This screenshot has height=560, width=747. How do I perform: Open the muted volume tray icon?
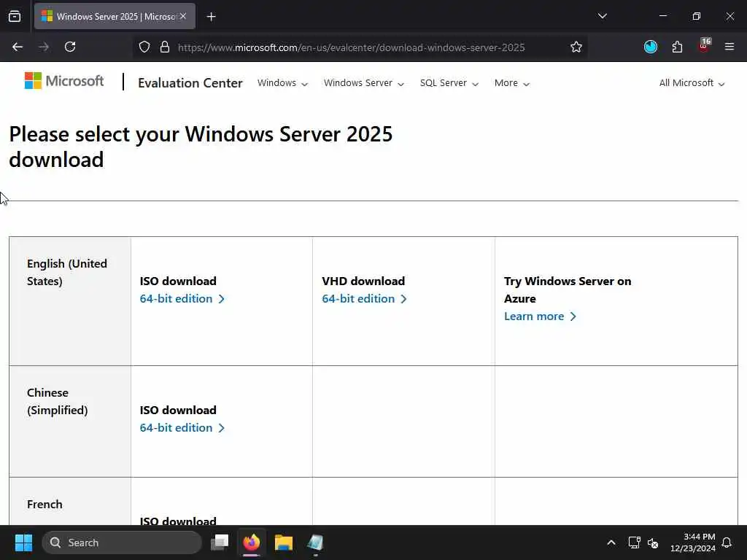pyautogui.click(x=653, y=542)
